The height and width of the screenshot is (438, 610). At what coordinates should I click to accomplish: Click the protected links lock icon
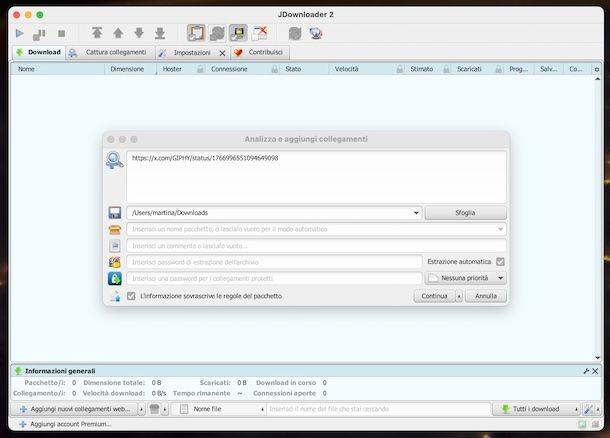pyautogui.click(x=114, y=279)
